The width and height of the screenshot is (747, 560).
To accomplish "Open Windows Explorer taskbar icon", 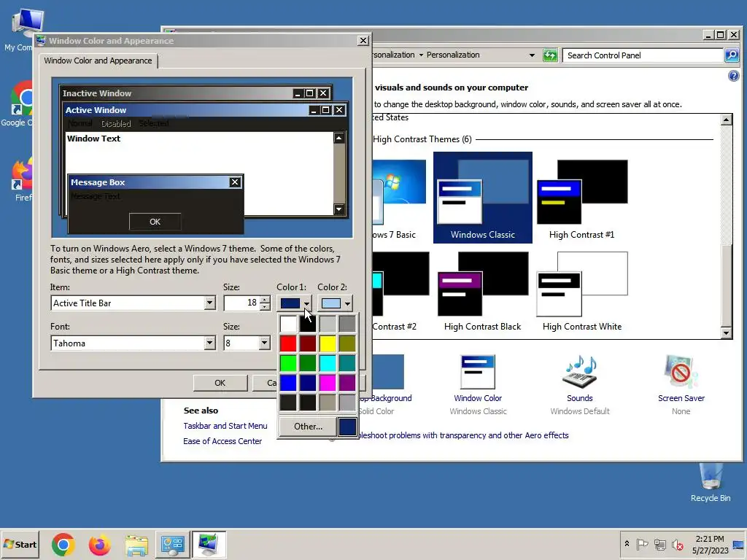I will (x=136, y=545).
